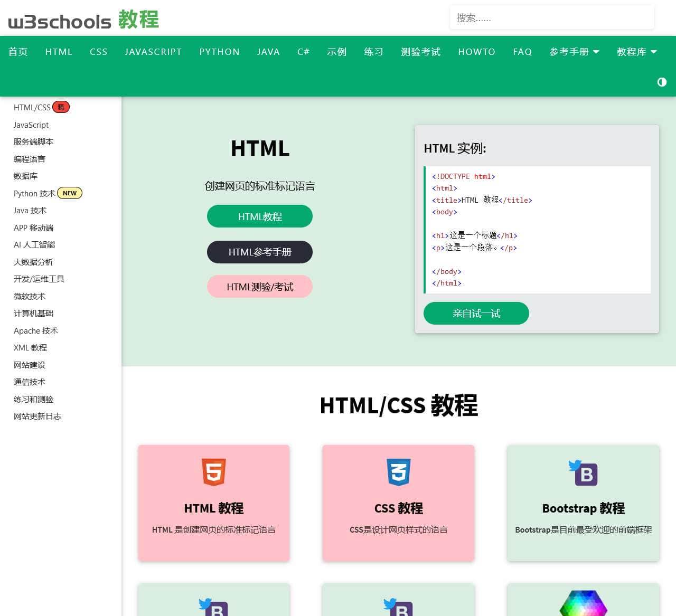
Task: Select 编程语言 in the sidebar
Action: [30, 159]
